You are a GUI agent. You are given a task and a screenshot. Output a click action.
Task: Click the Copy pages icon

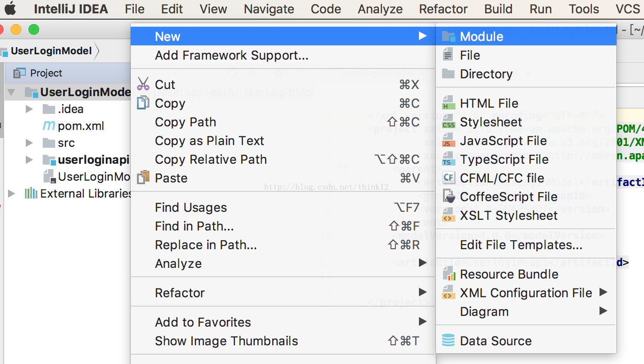click(x=143, y=103)
